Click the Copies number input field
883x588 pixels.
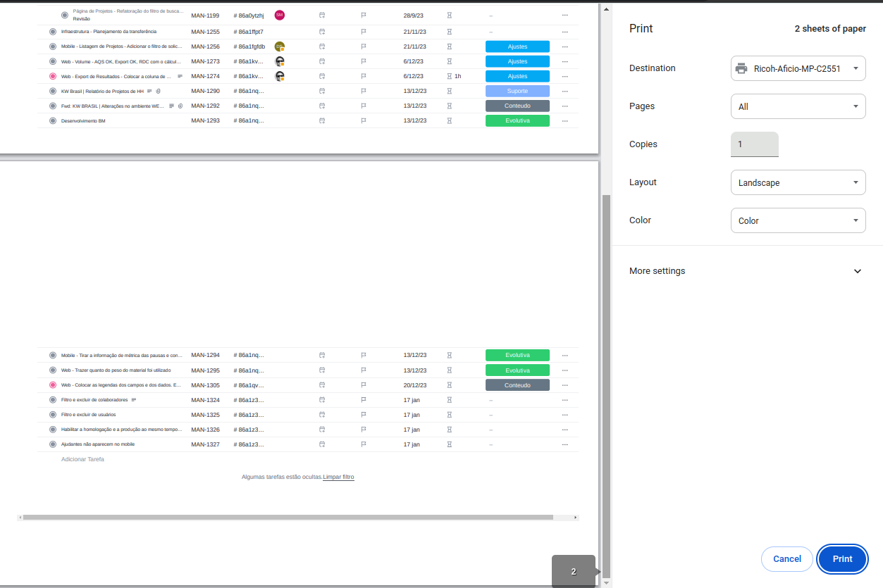point(755,144)
